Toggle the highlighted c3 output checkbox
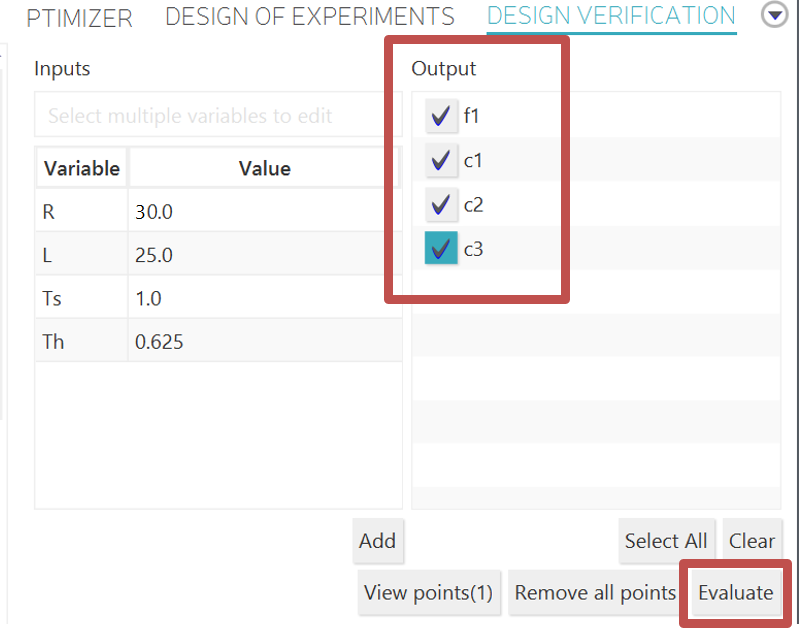The height and width of the screenshot is (628, 799). point(441,248)
